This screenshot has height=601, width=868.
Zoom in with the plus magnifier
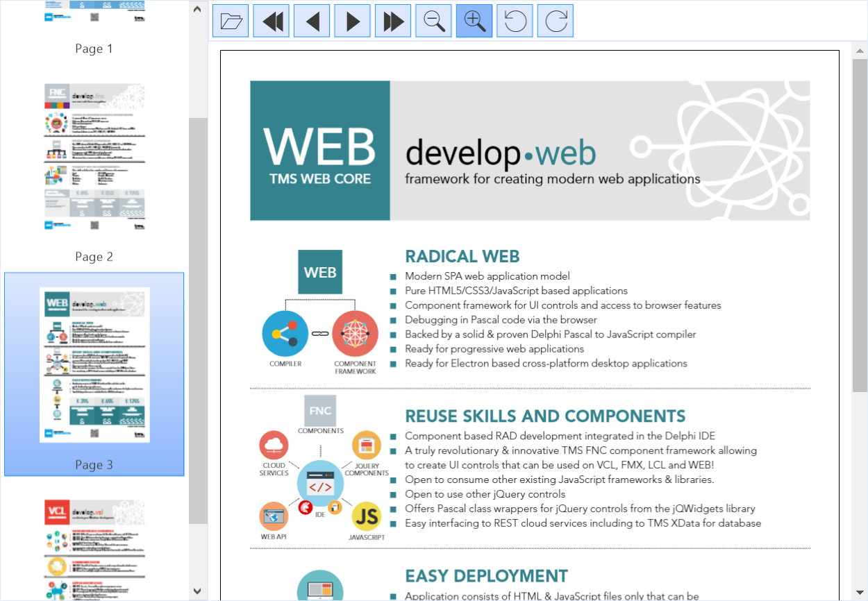pos(474,21)
